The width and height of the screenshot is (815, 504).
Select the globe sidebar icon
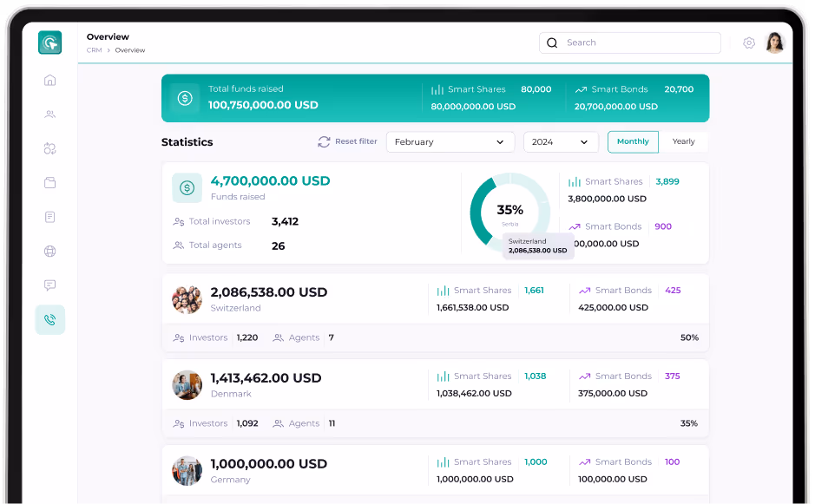coord(49,251)
